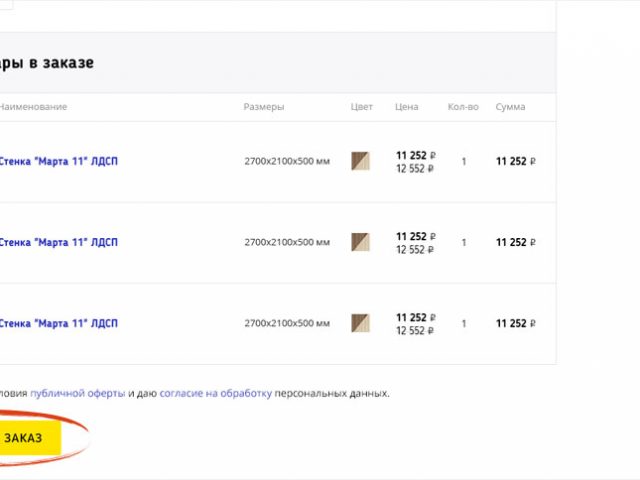Click the color swatch in the second product row
This screenshot has width=640, height=480.
(360, 242)
